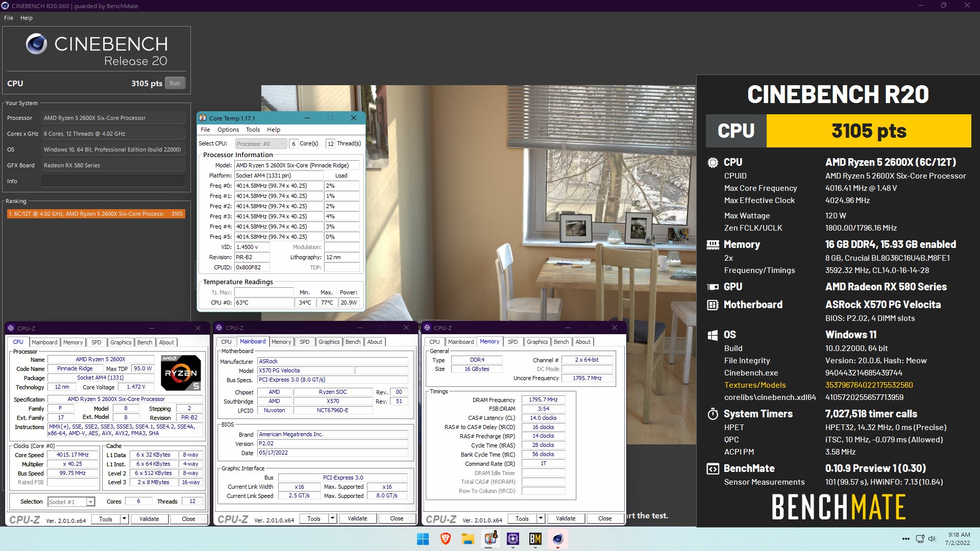Open Memory tab in CPU-Z Mainboard window
980x551 pixels.
click(x=281, y=342)
